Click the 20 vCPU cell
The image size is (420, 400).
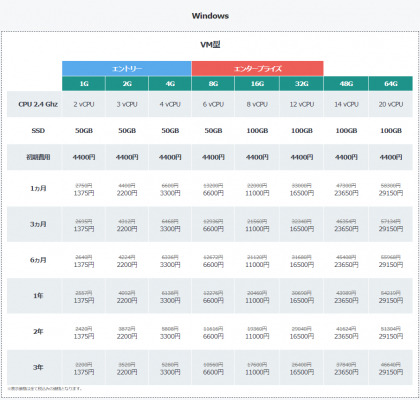pyautogui.click(x=391, y=104)
